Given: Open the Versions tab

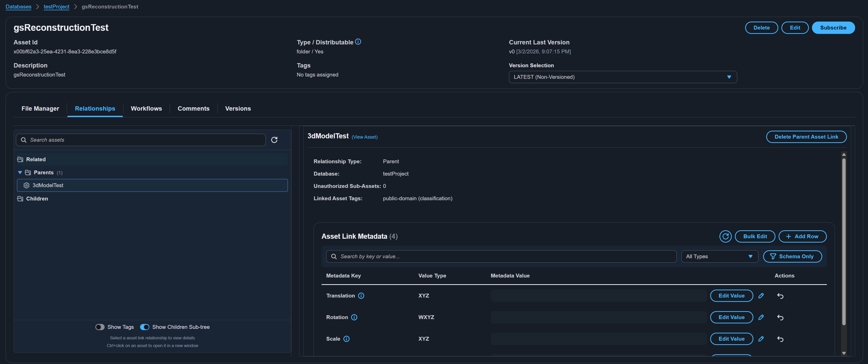Looking at the screenshot, I should tap(237, 109).
